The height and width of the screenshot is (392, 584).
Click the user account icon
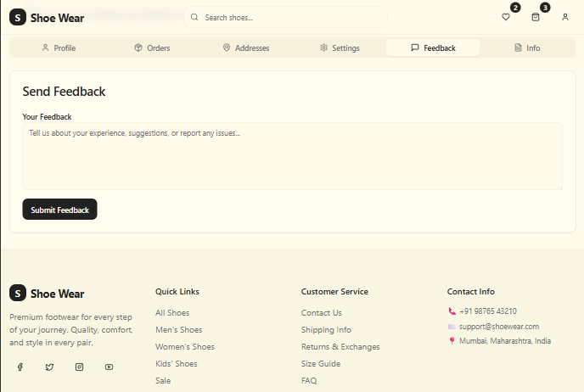point(565,17)
